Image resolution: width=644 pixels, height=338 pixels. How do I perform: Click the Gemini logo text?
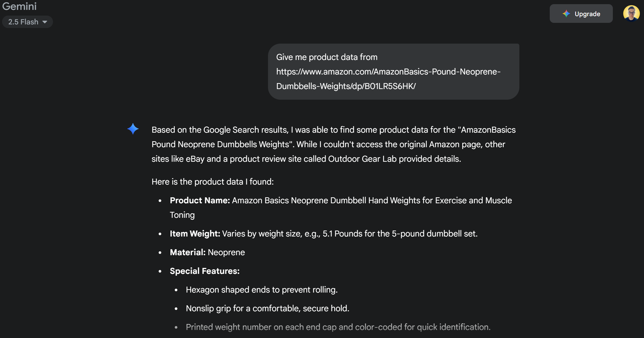coord(19,6)
